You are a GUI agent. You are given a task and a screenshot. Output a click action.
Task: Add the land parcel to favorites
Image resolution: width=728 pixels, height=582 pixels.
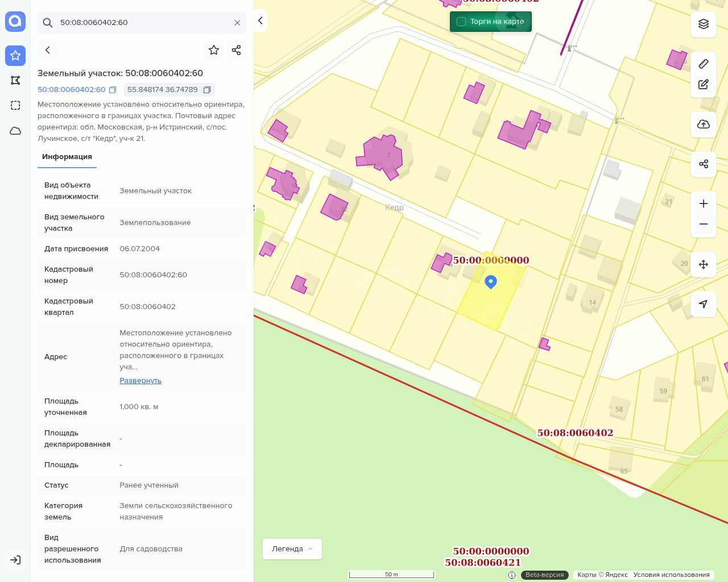click(214, 50)
